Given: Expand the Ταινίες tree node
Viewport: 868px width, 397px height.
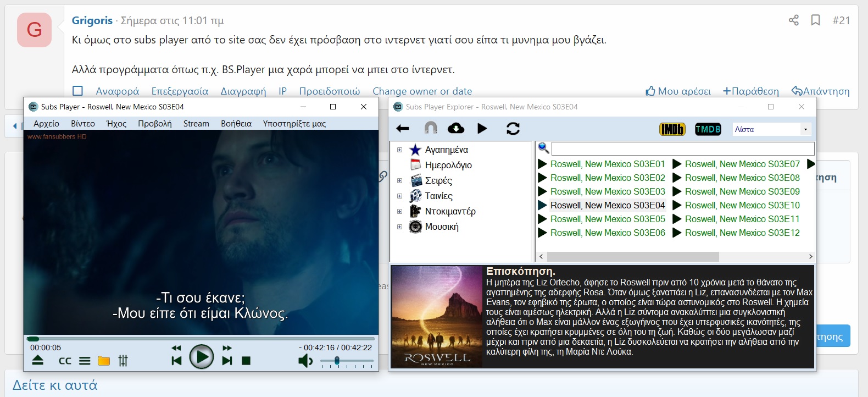Looking at the screenshot, I should point(399,196).
